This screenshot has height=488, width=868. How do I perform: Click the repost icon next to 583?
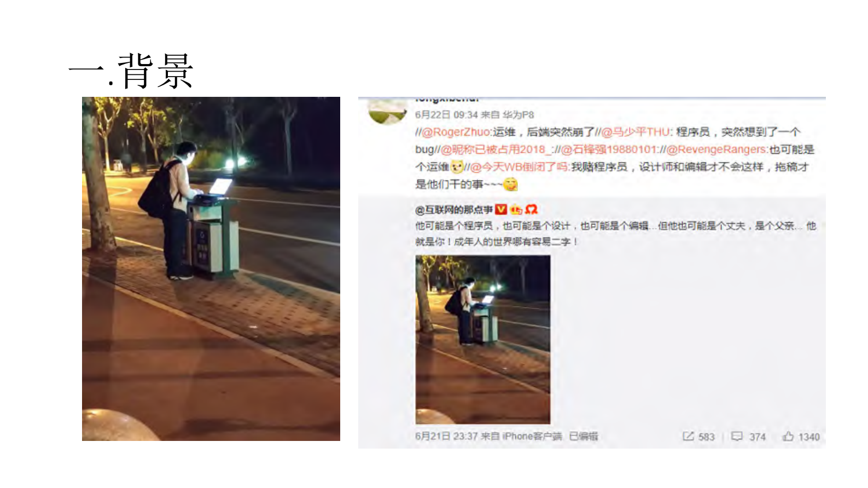click(x=688, y=436)
